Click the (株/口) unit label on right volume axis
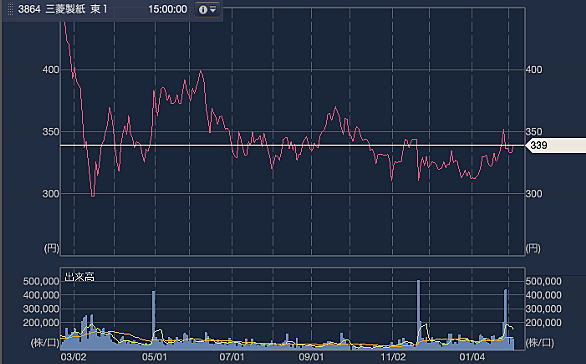Image resolution: width=586 pixels, height=364 pixels. [x=540, y=343]
